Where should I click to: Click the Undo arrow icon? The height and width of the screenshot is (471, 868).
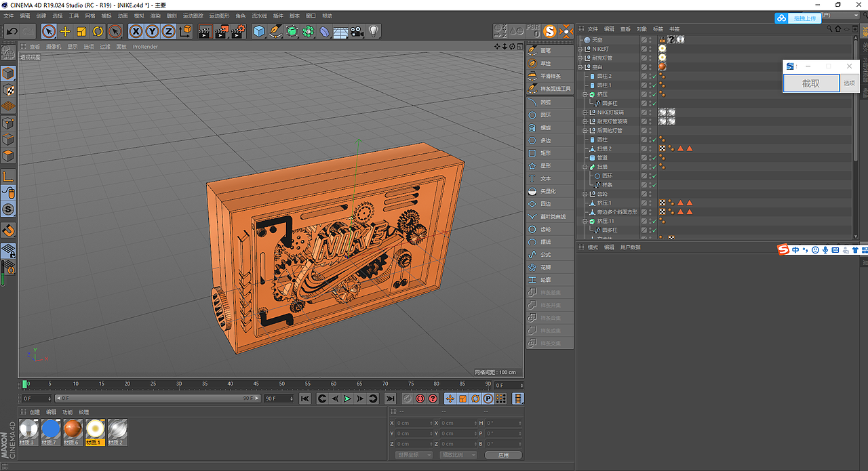click(12, 31)
